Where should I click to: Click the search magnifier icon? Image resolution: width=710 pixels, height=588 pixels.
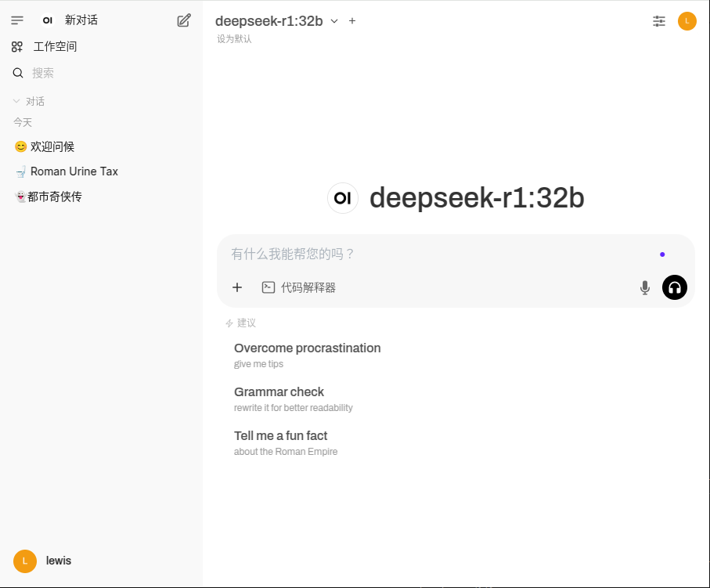tap(18, 73)
